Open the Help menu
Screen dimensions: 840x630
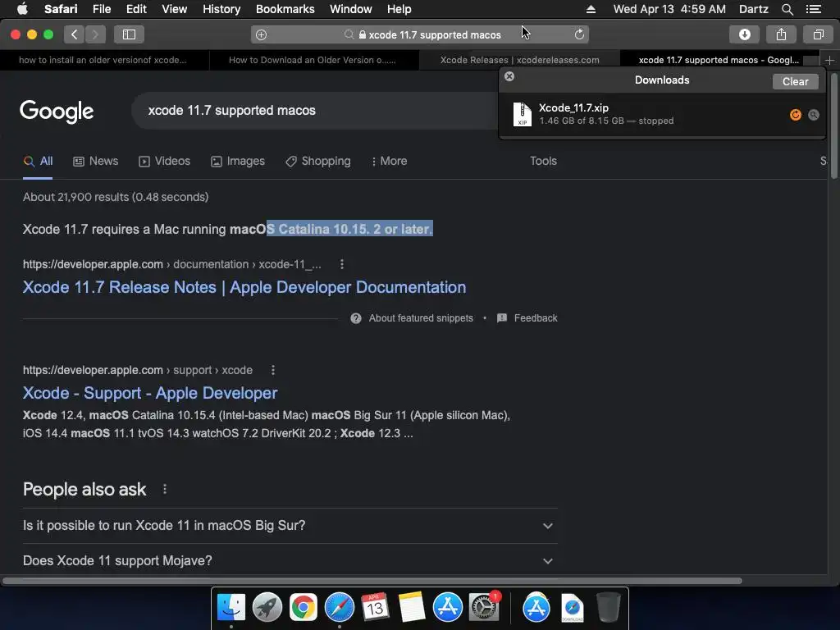399,9
